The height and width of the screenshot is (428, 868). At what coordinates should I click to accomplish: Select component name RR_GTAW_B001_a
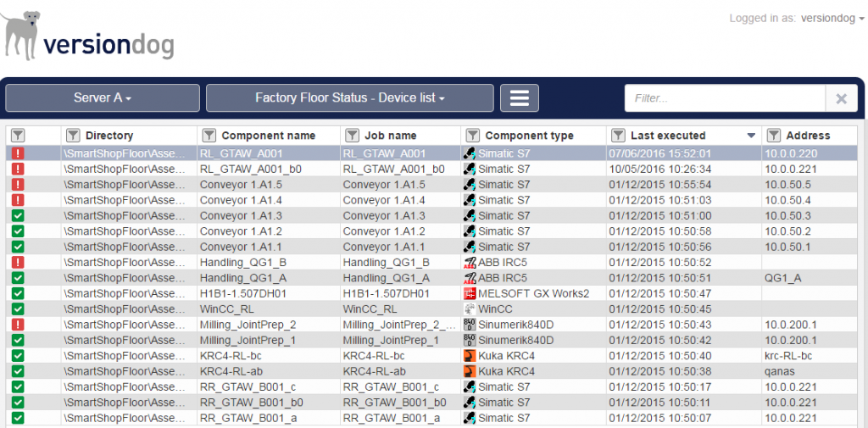248,418
